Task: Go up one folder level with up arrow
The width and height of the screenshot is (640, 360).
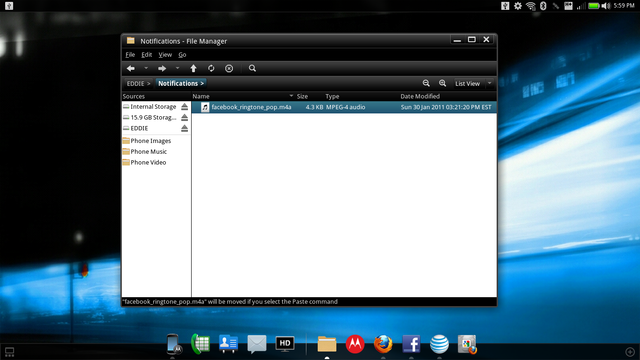Action: point(193,68)
